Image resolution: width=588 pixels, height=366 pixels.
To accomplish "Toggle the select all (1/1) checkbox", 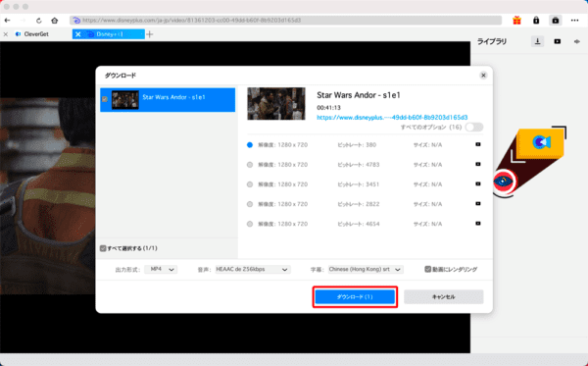I will coord(103,248).
